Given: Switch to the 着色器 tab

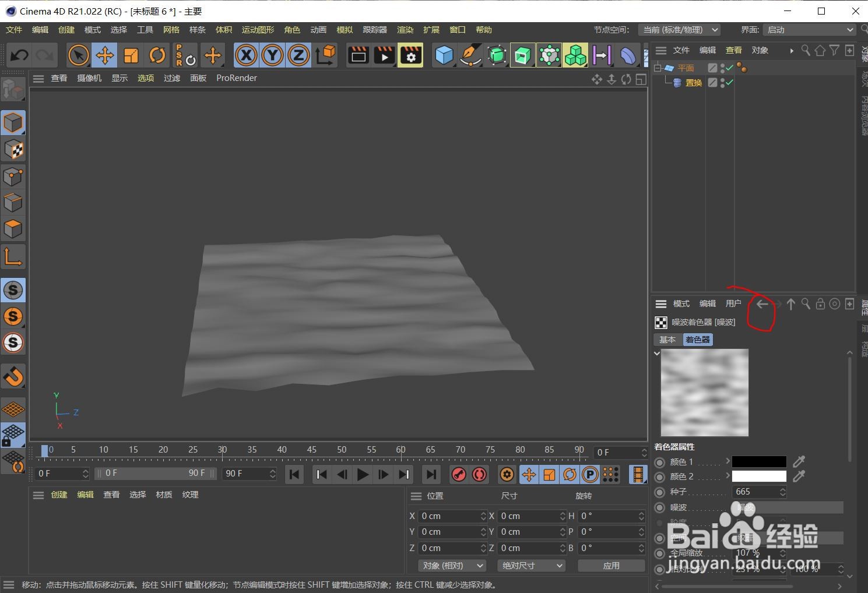Looking at the screenshot, I should coord(697,340).
